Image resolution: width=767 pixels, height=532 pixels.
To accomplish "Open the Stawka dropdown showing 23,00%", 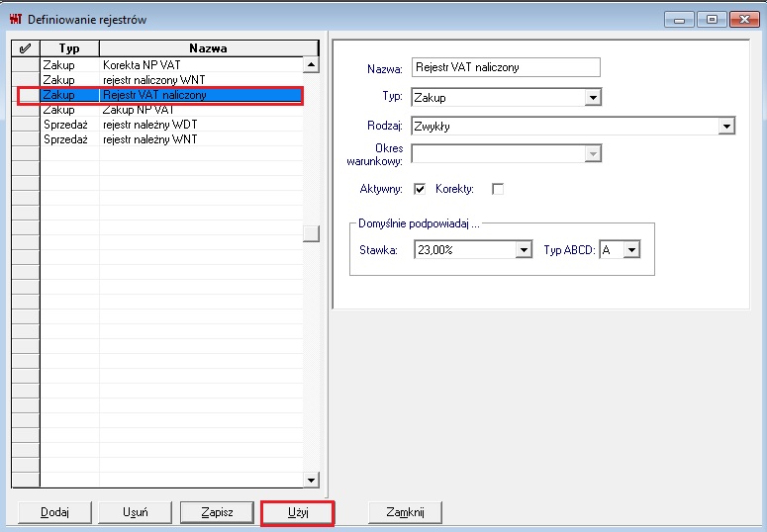I will [524, 250].
